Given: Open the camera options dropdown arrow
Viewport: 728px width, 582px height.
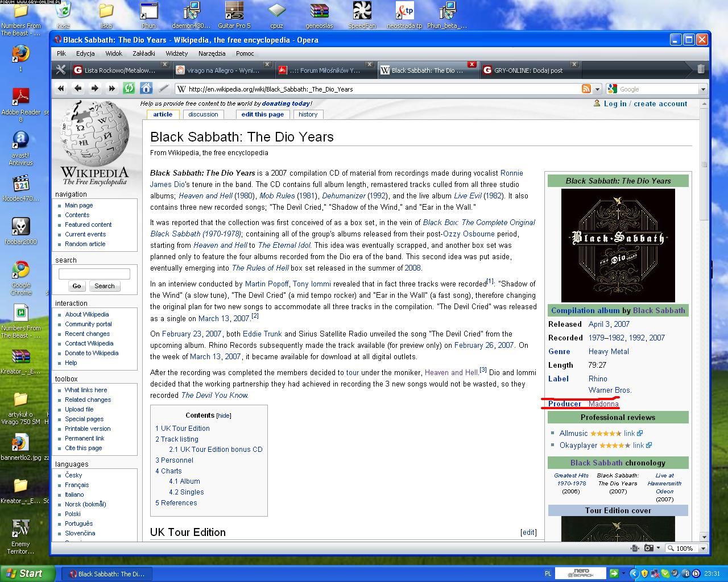Looking at the screenshot, I should (x=658, y=548).
